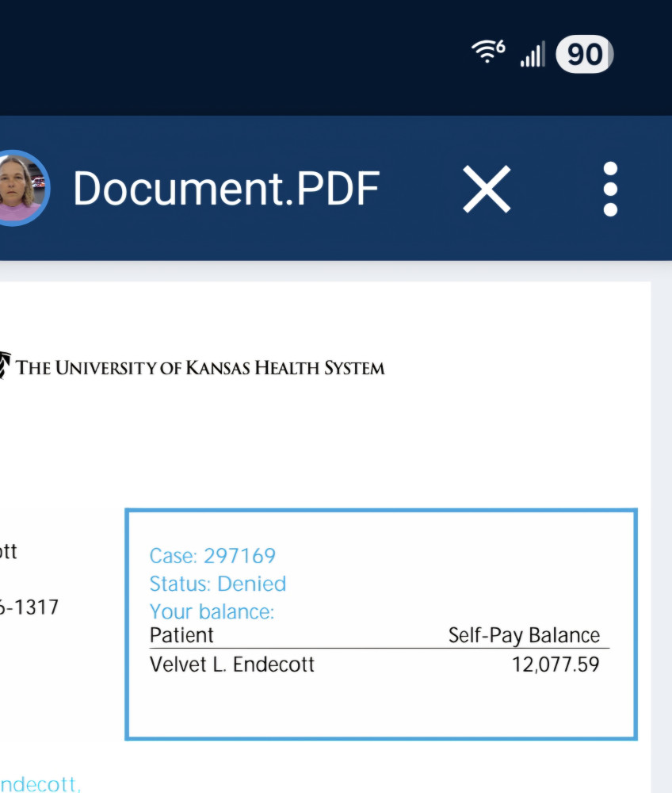
Task: Click the address text ending in -1317
Action: [x=29, y=607]
